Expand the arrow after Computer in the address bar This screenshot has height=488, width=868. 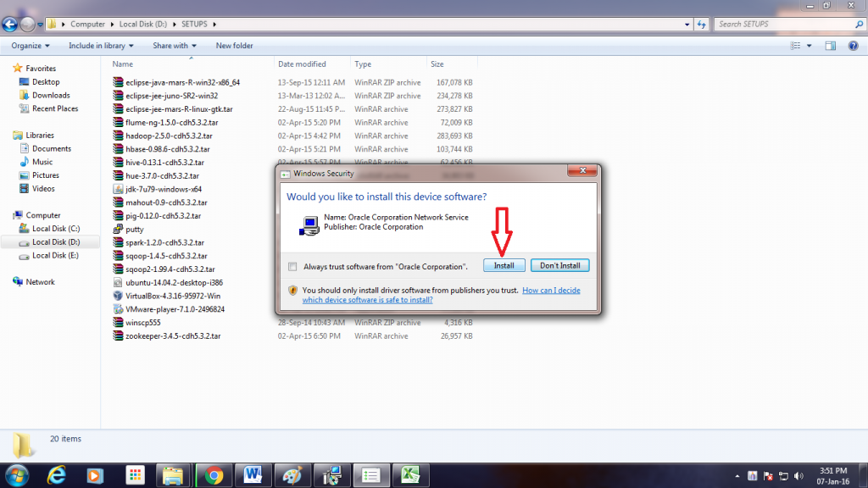coord(112,25)
